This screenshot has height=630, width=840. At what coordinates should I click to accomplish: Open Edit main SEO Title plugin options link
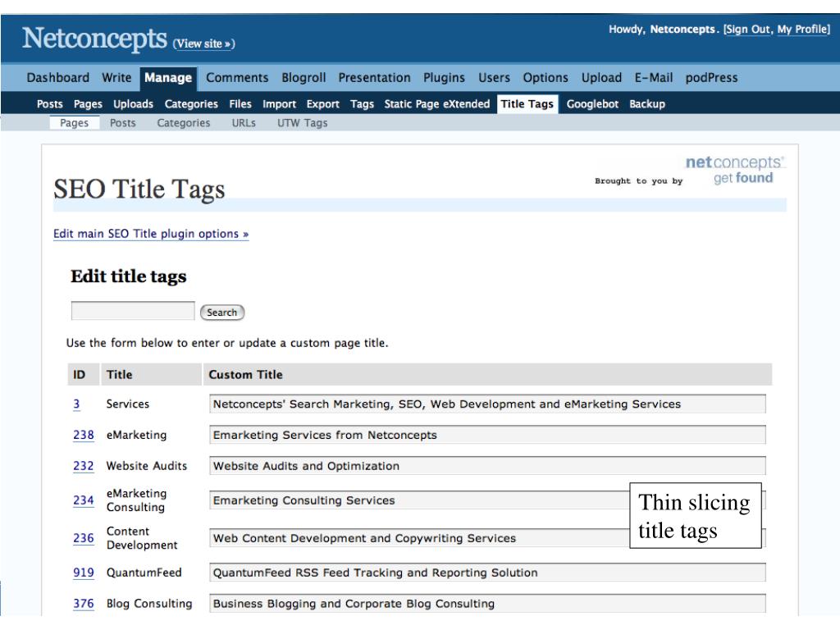point(151,234)
